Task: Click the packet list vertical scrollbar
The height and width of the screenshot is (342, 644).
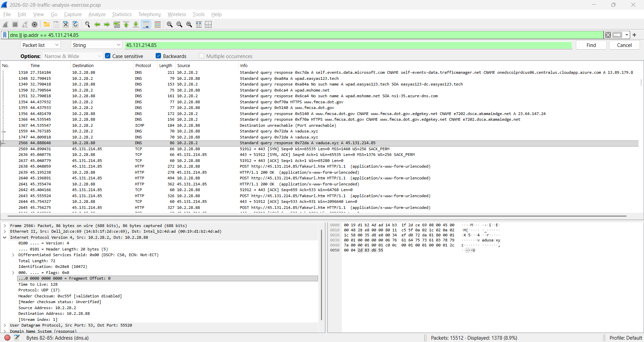Action: [641, 82]
